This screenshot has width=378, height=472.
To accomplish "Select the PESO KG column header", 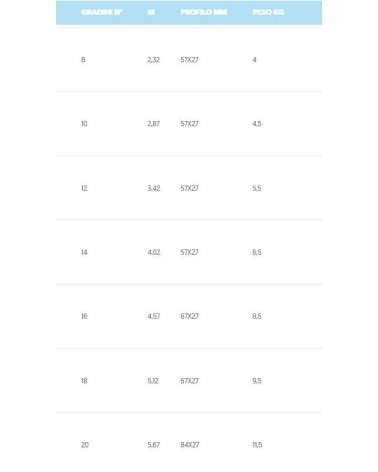I will pyautogui.click(x=268, y=12).
